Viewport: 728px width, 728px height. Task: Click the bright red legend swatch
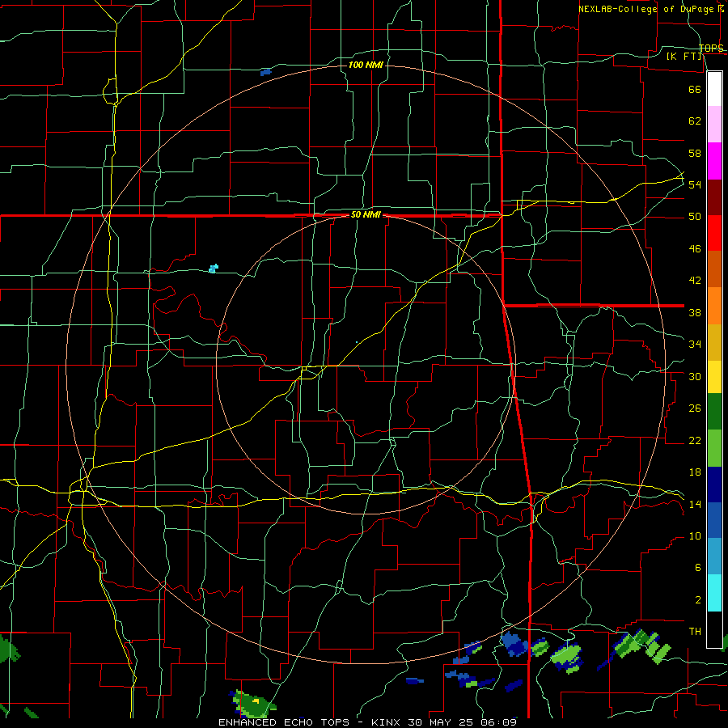[714, 233]
